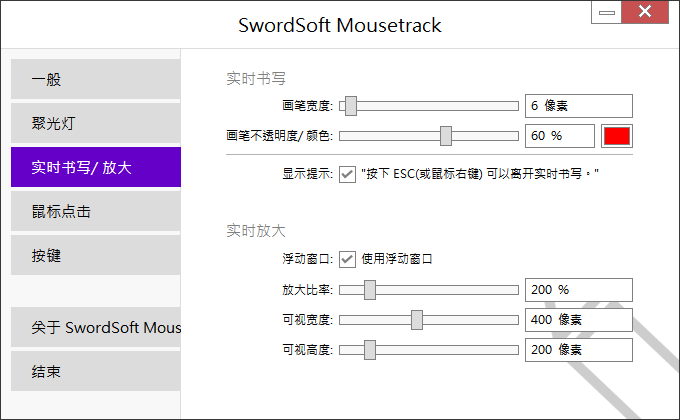Viewport: 680px width, 420px height.
Task: Click the 画笔宽度 slider thumb
Action: point(351,106)
